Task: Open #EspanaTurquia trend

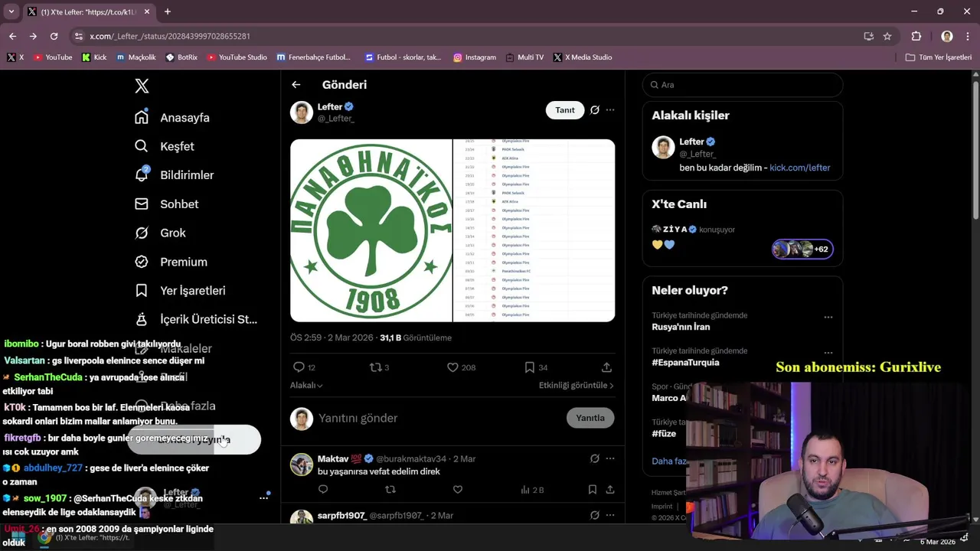Action: (x=685, y=363)
